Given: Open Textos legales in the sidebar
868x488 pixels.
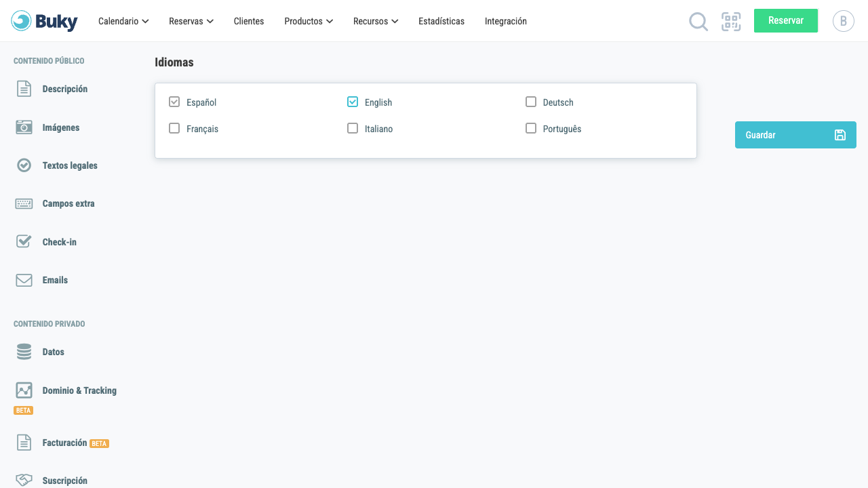Looking at the screenshot, I should click(70, 165).
